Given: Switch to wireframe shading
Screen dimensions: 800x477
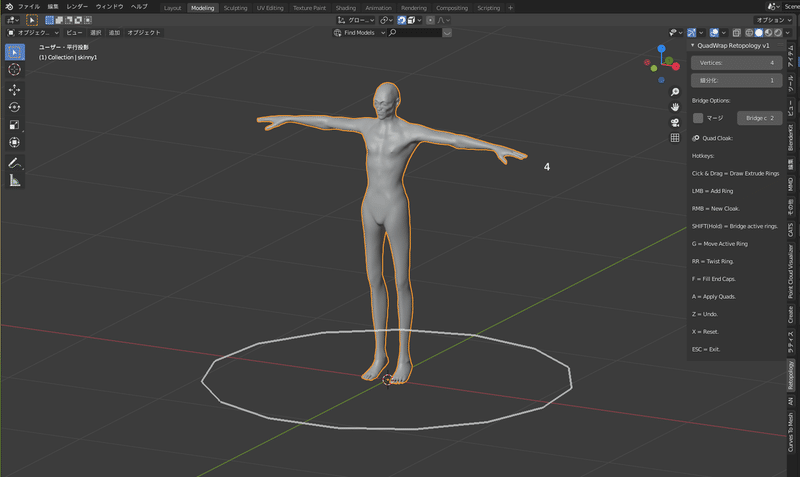Looking at the screenshot, I should 749,33.
